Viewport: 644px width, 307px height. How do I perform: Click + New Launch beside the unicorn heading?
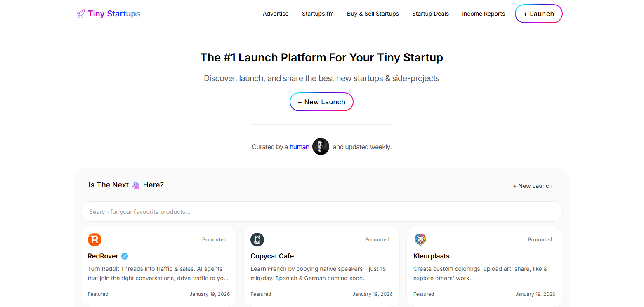pos(533,186)
